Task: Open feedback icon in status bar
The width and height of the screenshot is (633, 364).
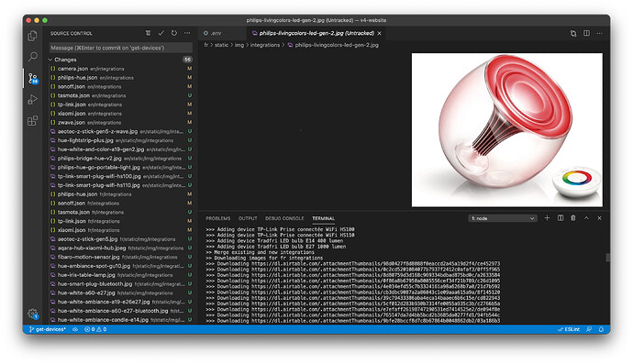Action: pyautogui.click(x=589, y=329)
